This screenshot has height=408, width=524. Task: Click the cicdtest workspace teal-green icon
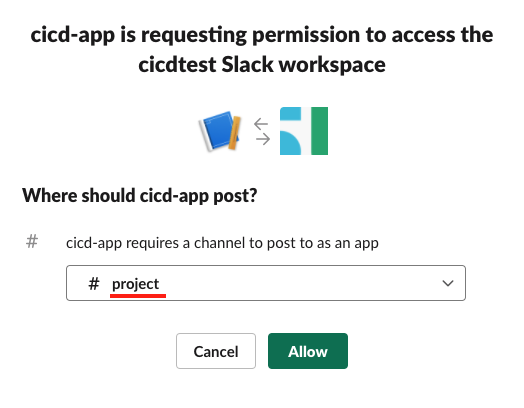pos(304,131)
